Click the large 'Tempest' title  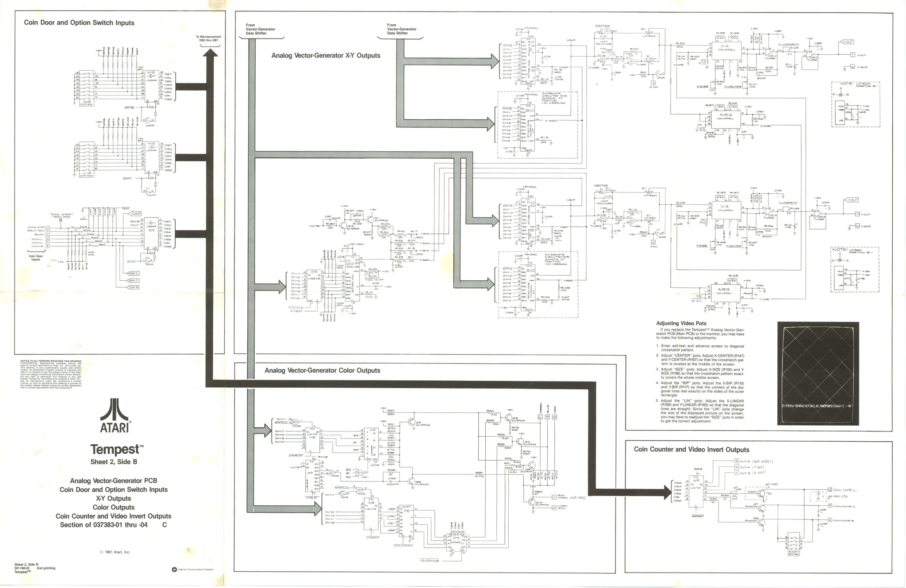(117, 450)
